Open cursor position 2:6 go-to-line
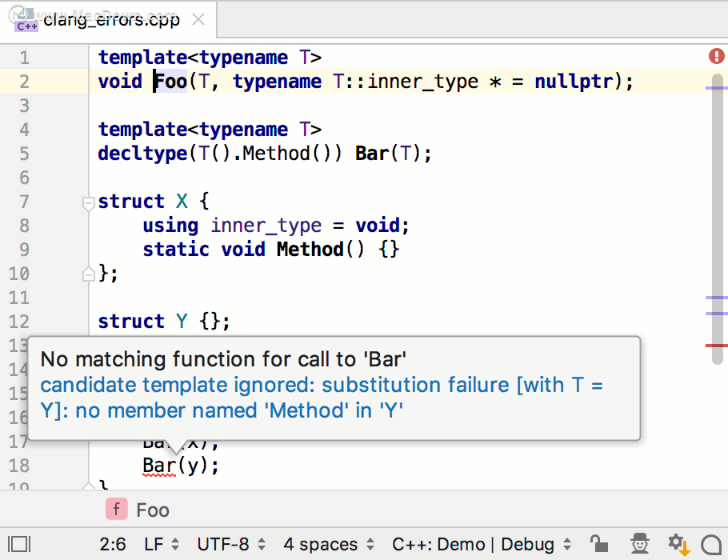Screen dimensions: 728x560 point(113,544)
